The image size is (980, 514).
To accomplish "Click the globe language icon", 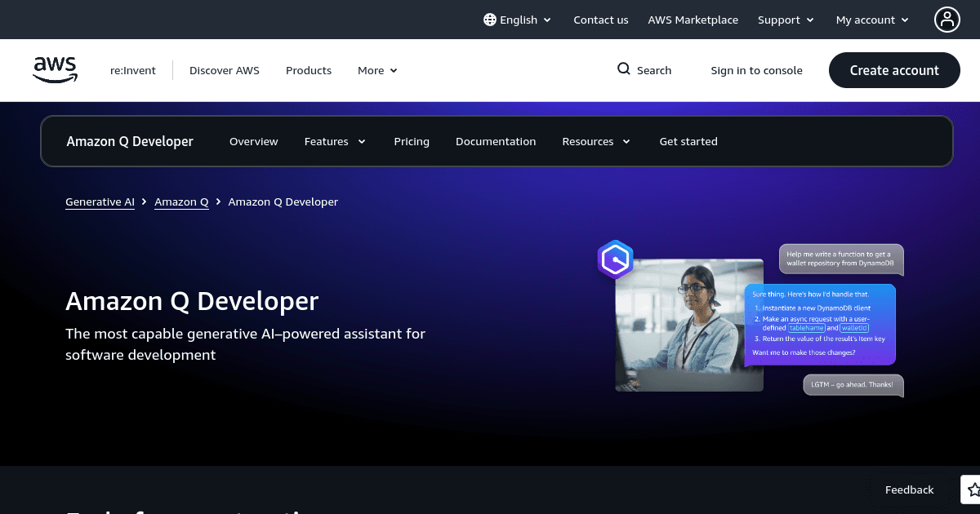I will (490, 20).
